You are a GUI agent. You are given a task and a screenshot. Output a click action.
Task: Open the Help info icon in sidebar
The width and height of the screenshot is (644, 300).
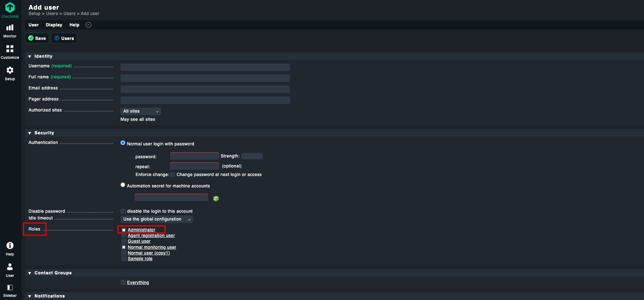[x=10, y=249]
